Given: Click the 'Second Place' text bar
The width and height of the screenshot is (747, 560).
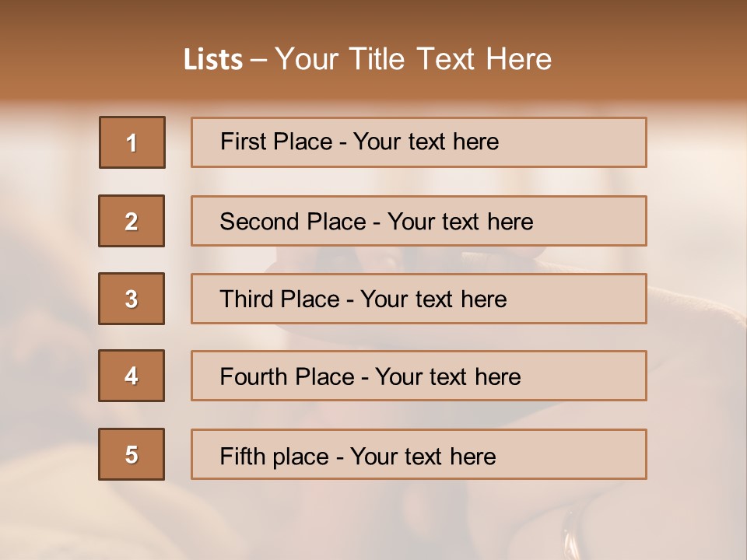Looking at the screenshot, I should point(419,221).
